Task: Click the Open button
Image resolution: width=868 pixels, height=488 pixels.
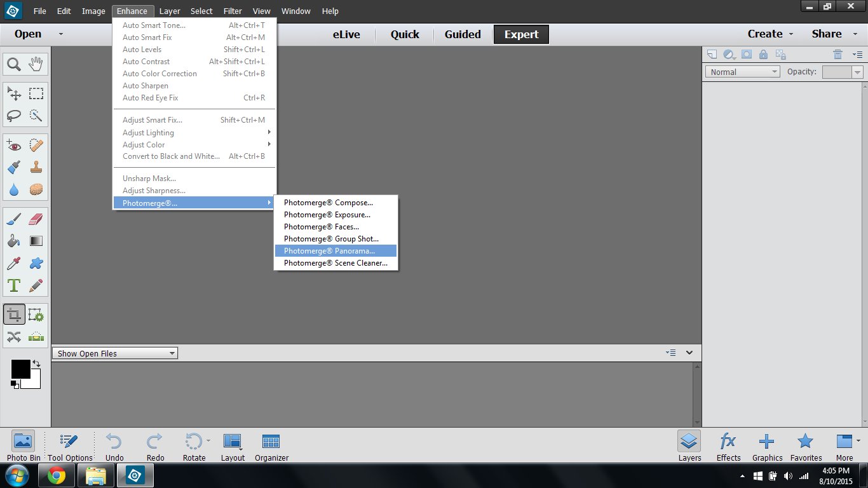Action: pos(28,34)
